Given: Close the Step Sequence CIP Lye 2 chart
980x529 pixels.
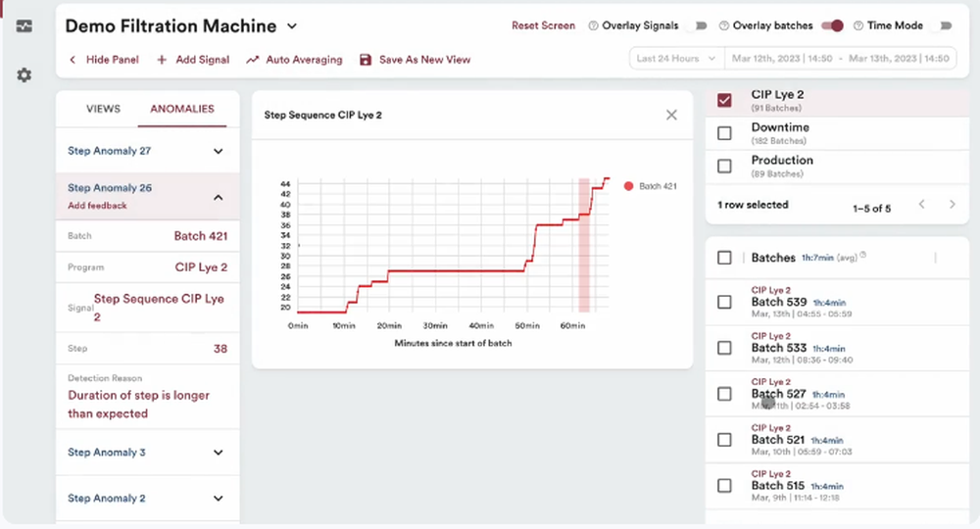Looking at the screenshot, I should (671, 115).
